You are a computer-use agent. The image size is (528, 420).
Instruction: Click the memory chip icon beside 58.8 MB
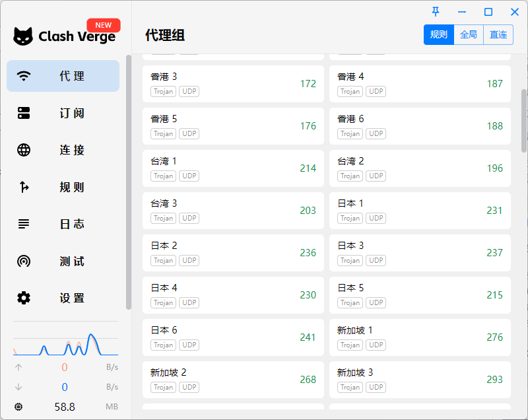(18, 407)
